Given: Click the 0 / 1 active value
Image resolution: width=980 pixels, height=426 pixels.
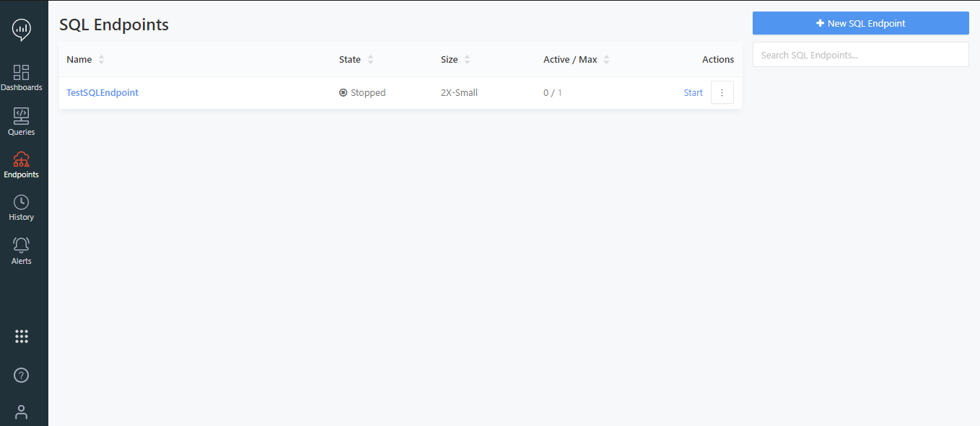Looking at the screenshot, I should 552,92.
